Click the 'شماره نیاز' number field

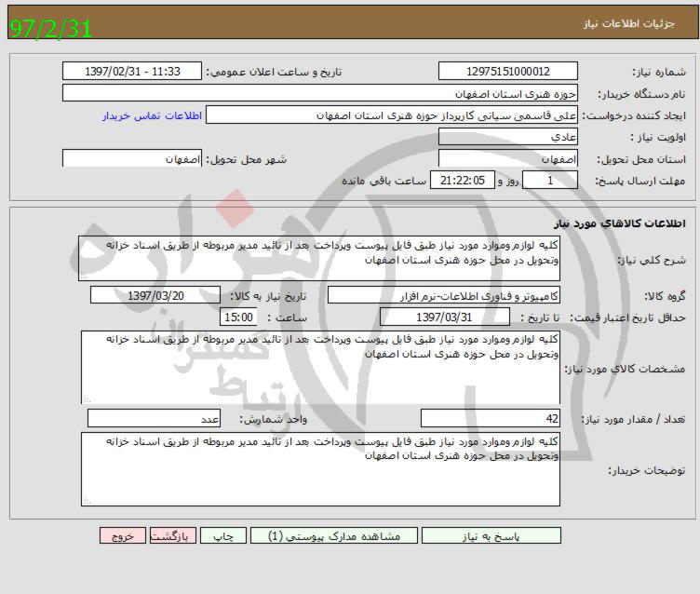click(507, 72)
